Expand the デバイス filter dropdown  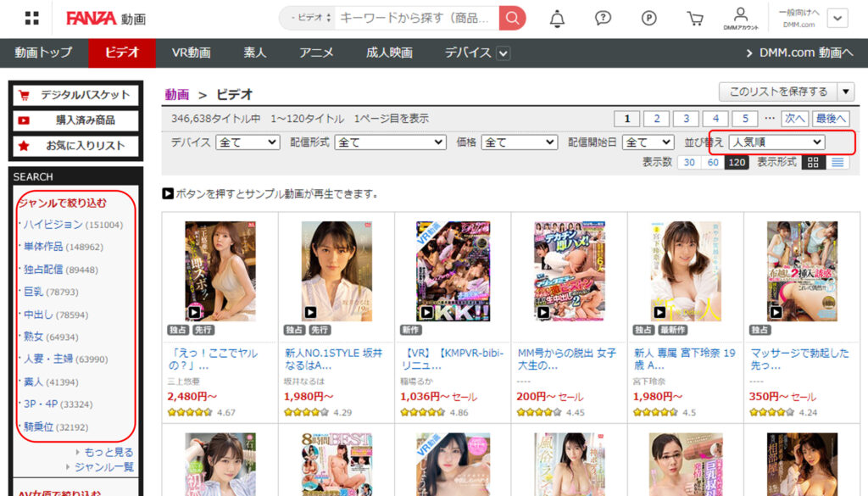coord(248,142)
